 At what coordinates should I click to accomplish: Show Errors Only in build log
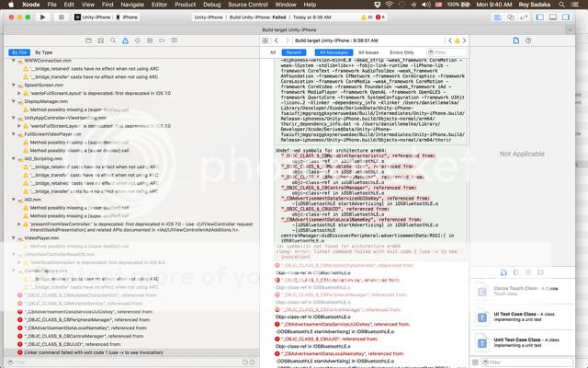point(401,52)
